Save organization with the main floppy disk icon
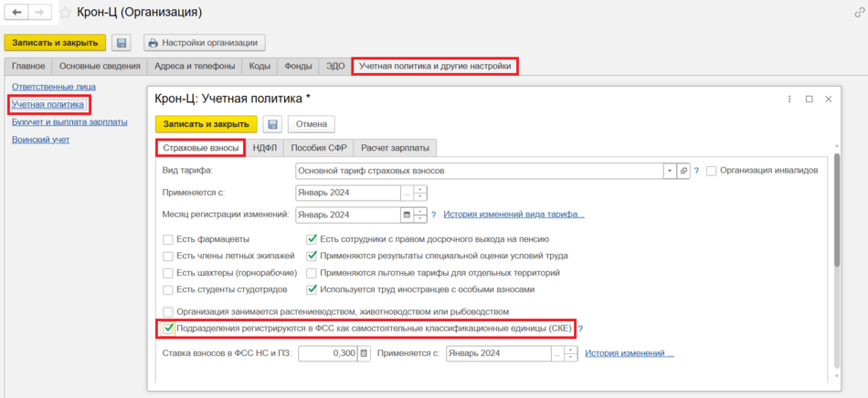Image resolution: width=868 pixels, height=398 pixels. 122,43
